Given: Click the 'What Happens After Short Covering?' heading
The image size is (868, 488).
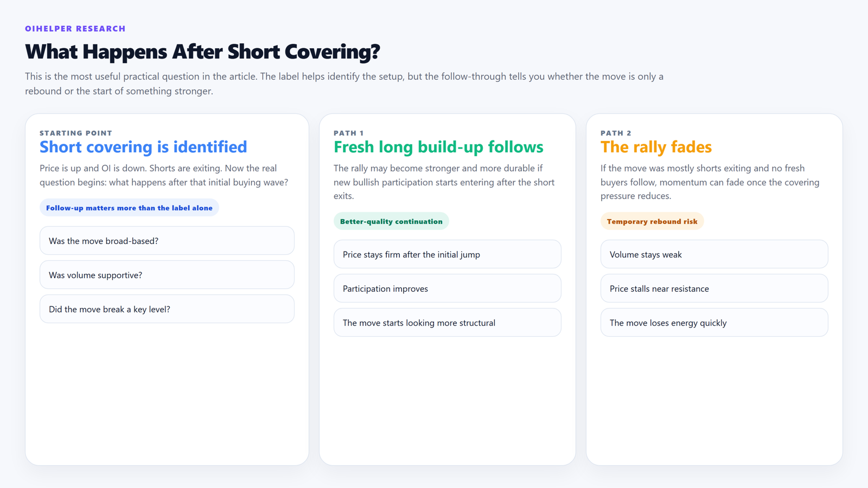Looking at the screenshot, I should pos(202,52).
